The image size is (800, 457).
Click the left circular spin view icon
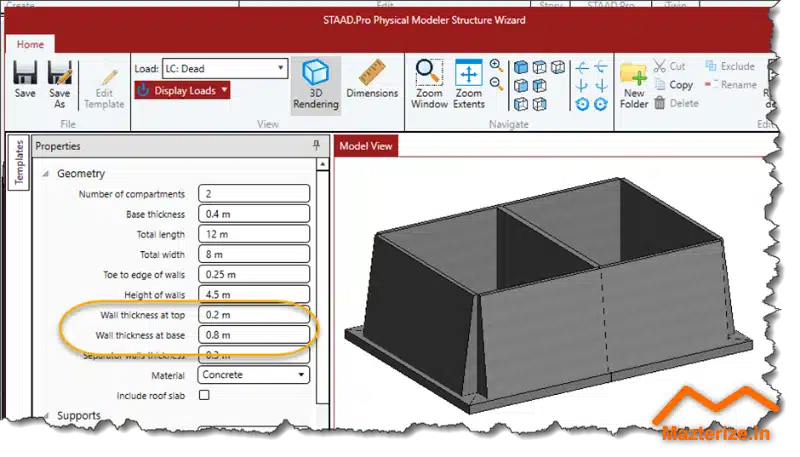[582, 104]
